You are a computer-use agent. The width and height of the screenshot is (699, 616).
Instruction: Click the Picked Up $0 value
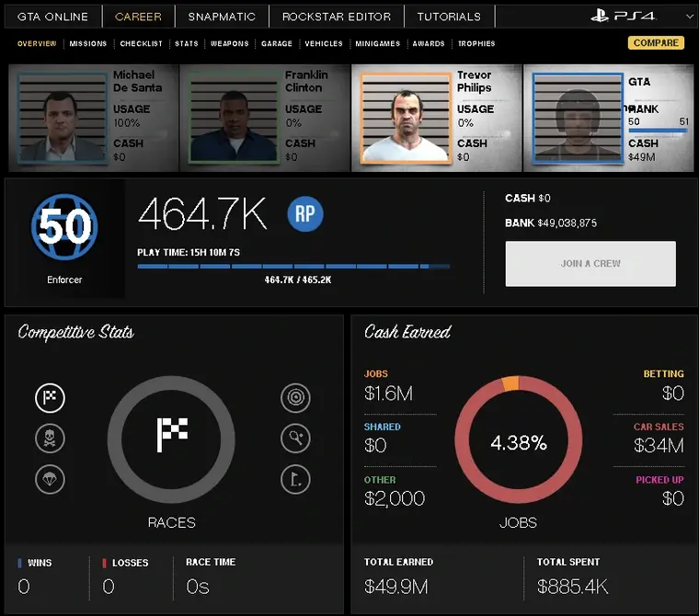pos(672,498)
